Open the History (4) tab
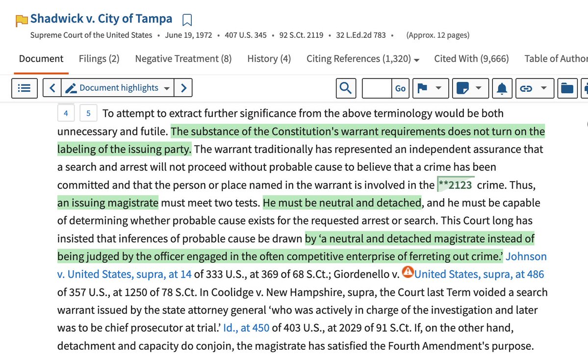The height and width of the screenshot is (364, 588). tap(269, 59)
